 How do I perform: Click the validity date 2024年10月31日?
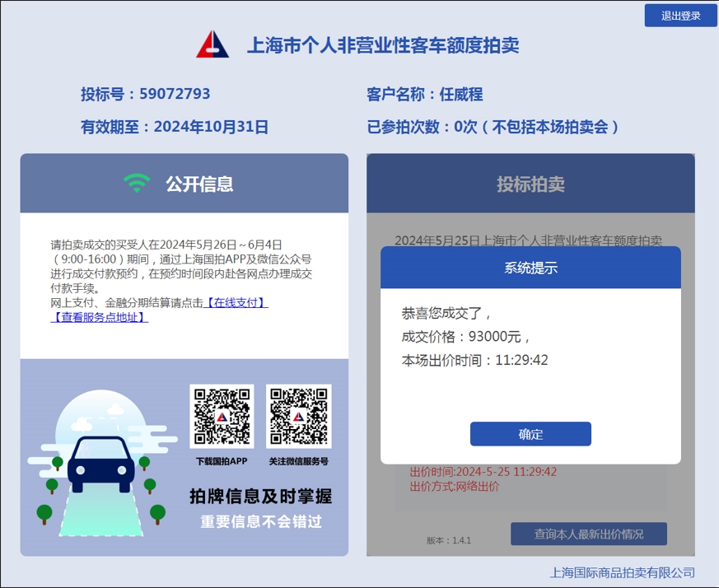pos(211,127)
